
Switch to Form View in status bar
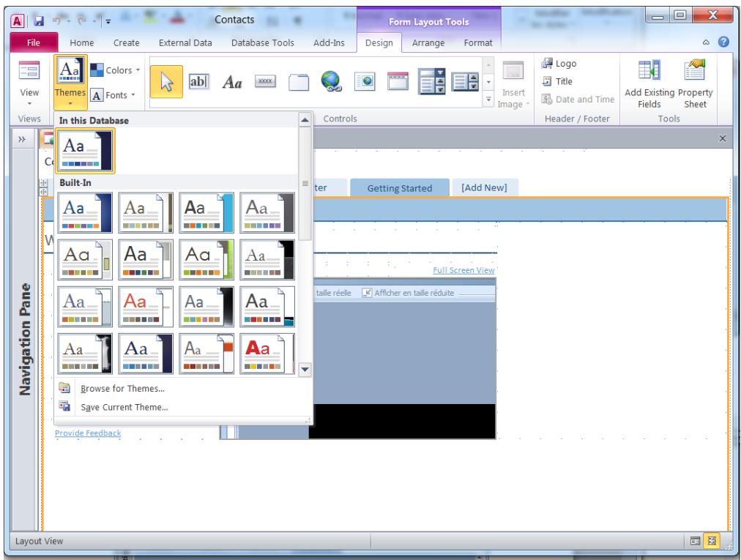pyautogui.click(x=695, y=541)
